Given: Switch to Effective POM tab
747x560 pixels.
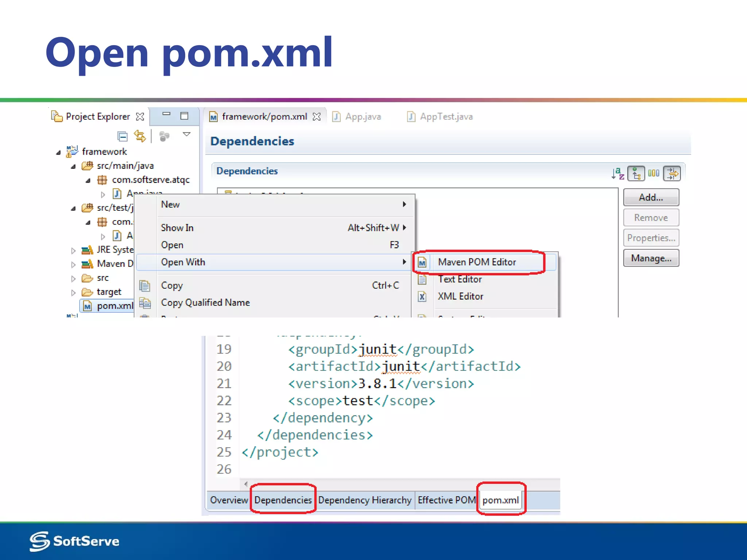Looking at the screenshot, I should coord(447,500).
